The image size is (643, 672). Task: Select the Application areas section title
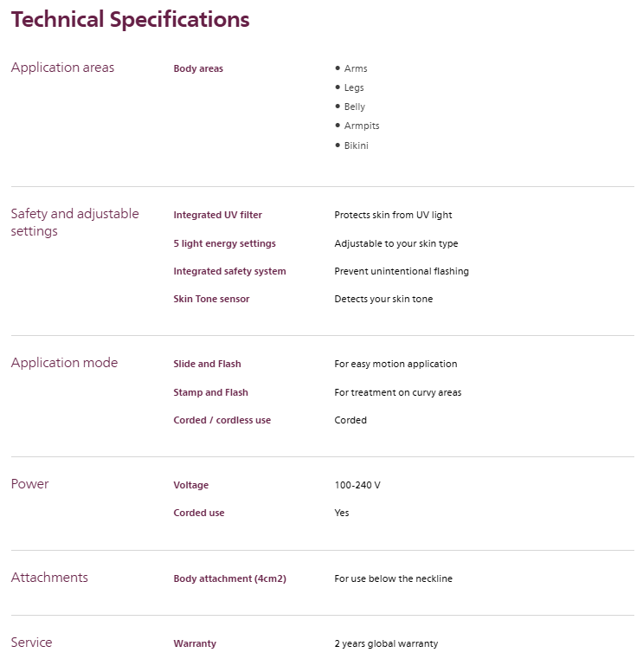[x=62, y=68]
